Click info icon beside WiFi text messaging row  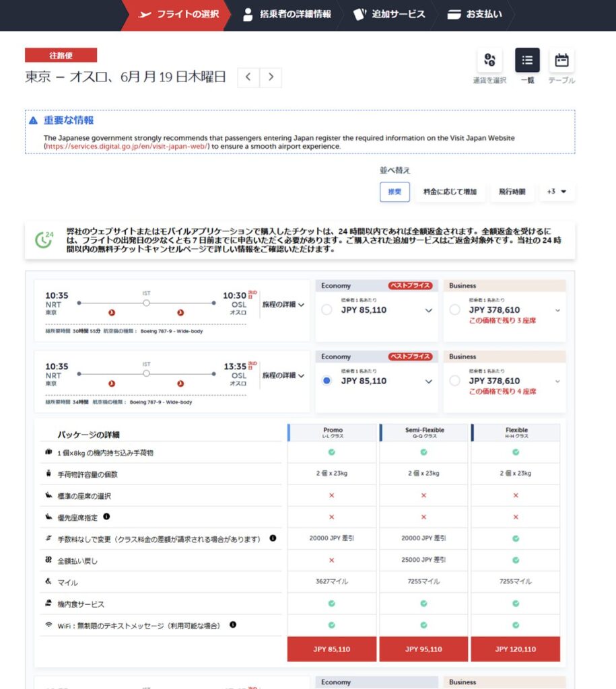click(233, 625)
